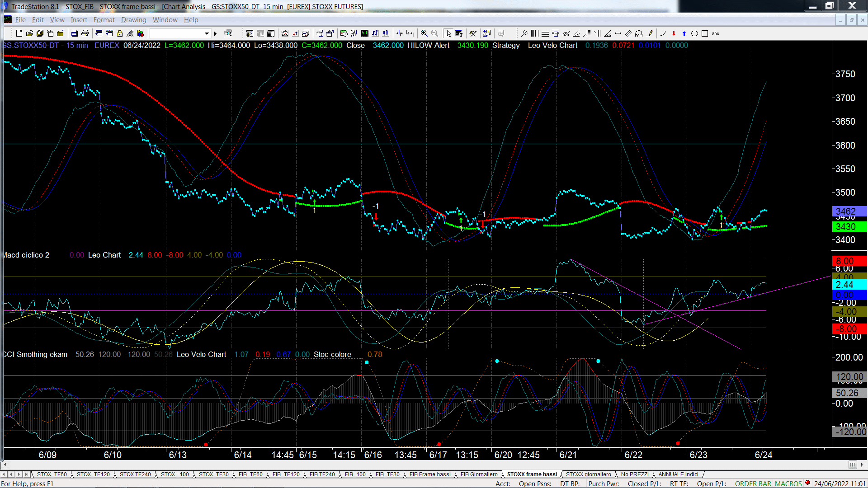Screen dimensions: 868x488
Task: Open the hammer and pick tools icon
Action: [473, 33]
